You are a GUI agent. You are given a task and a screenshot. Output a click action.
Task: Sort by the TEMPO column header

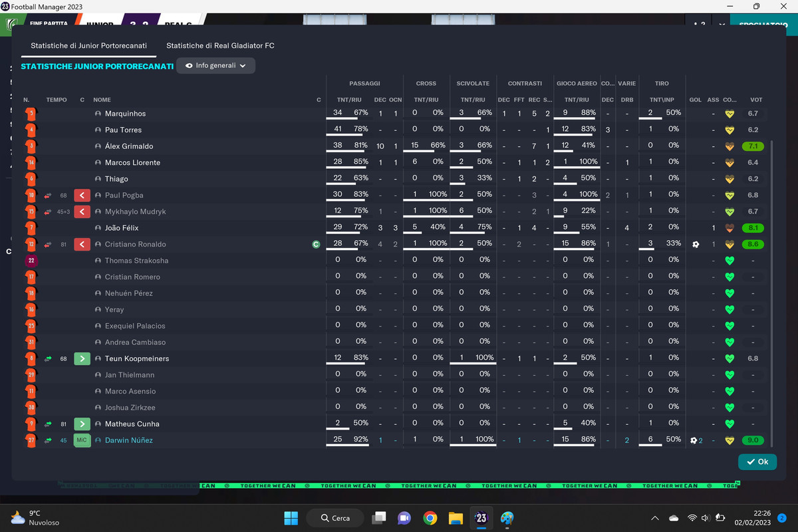point(57,100)
